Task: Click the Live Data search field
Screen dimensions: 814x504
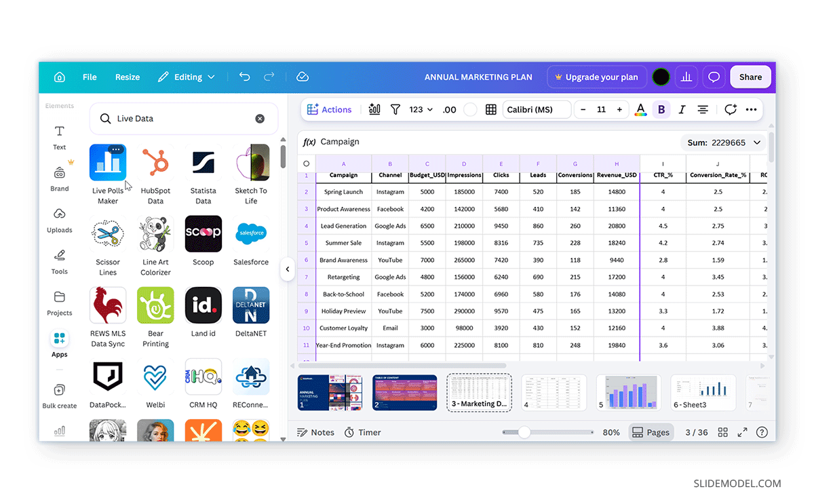Action: [184, 119]
